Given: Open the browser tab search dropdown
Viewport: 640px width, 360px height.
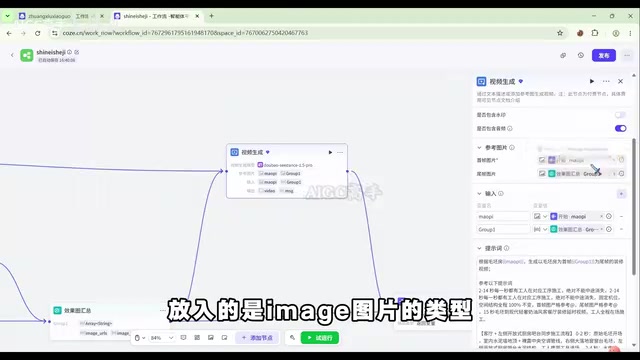Looking at the screenshot, I should (x=7, y=16).
